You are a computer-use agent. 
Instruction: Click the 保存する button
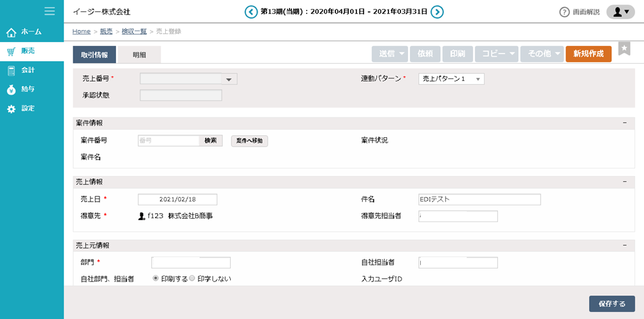[x=611, y=304]
